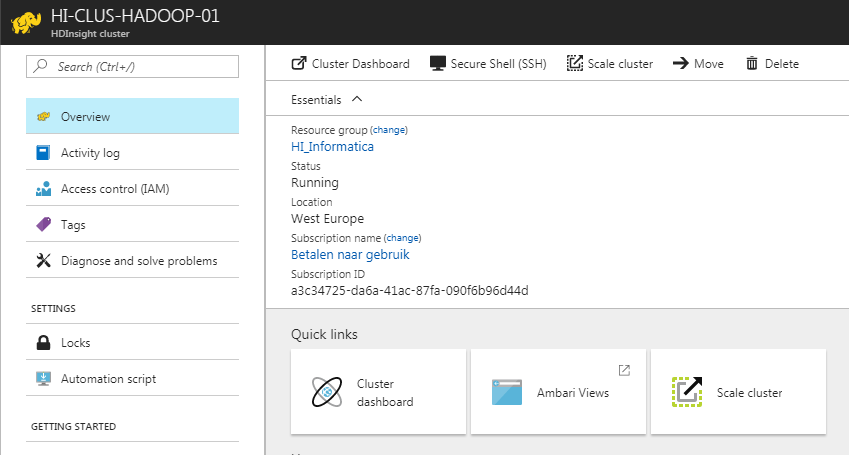The height and width of the screenshot is (455, 849).
Task: Click the Delete trash icon
Action: (x=752, y=64)
